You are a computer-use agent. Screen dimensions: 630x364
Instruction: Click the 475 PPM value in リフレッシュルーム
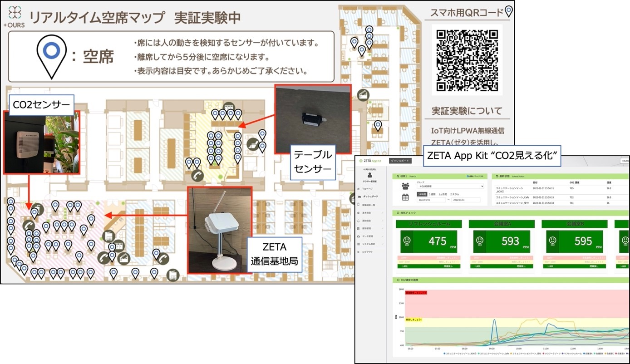click(438, 241)
